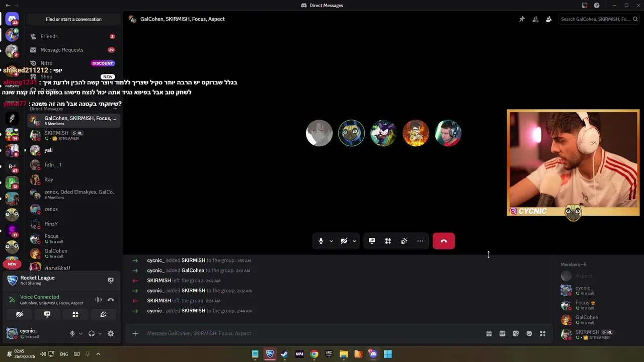The height and width of the screenshot is (362, 644).
Task: Deafen with the headphones icon in user panel
Action: point(92,334)
